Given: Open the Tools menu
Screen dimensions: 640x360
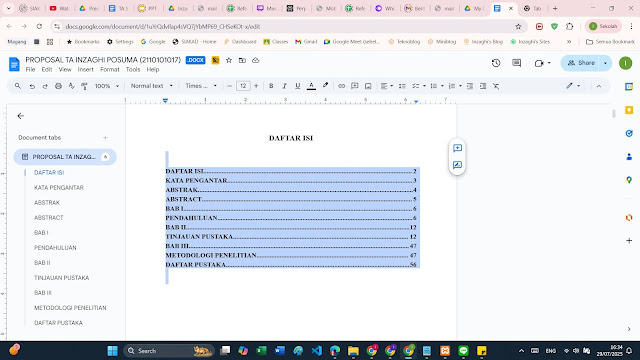Looking at the screenshot, I should click(133, 70).
